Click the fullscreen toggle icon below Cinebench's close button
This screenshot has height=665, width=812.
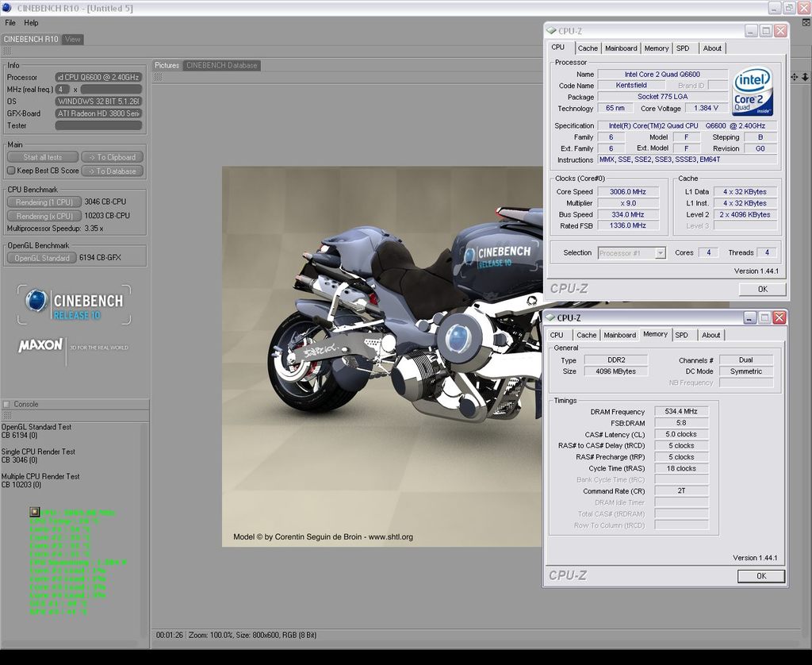pyautogui.click(x=806, y=22)
